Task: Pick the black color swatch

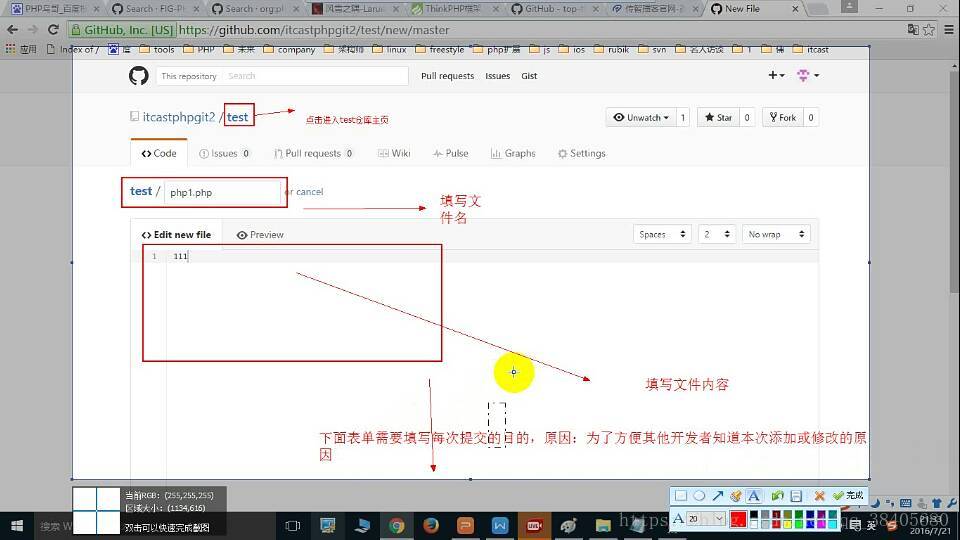Action: (x=754, y=514)
